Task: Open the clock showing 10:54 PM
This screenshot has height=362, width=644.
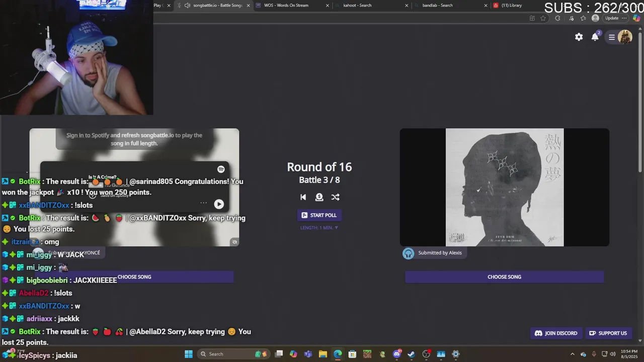Action: click(629, 354)
